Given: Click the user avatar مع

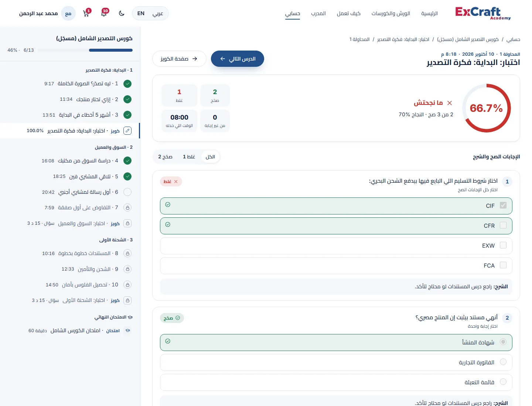Looking at the screenshot, I should point(68,14).
